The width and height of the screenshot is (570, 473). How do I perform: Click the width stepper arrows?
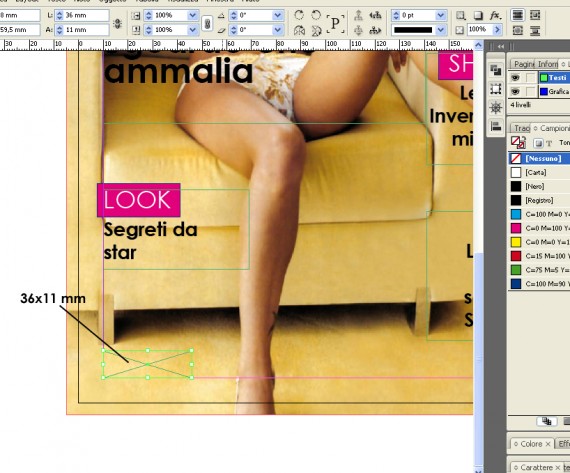[59, 16]
